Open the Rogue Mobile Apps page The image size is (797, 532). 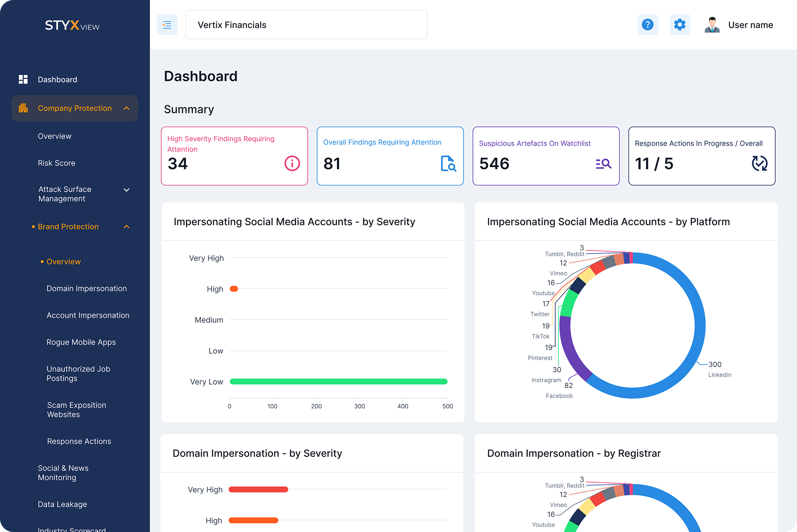click(81, 342)
